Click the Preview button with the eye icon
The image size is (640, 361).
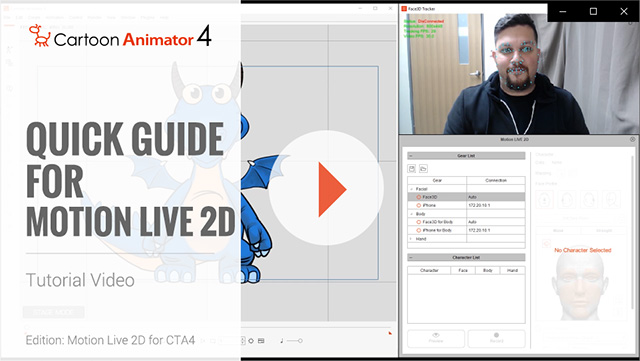pos(436,338)
